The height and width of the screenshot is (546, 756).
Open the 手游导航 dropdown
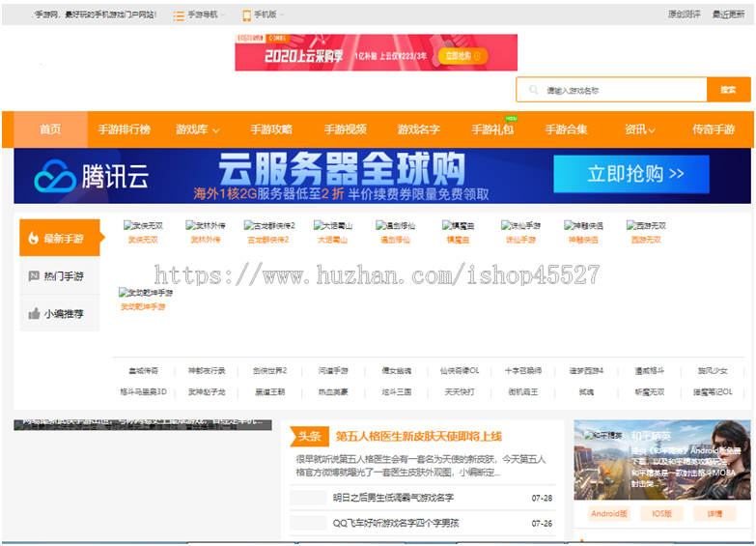tap(199, 14)
